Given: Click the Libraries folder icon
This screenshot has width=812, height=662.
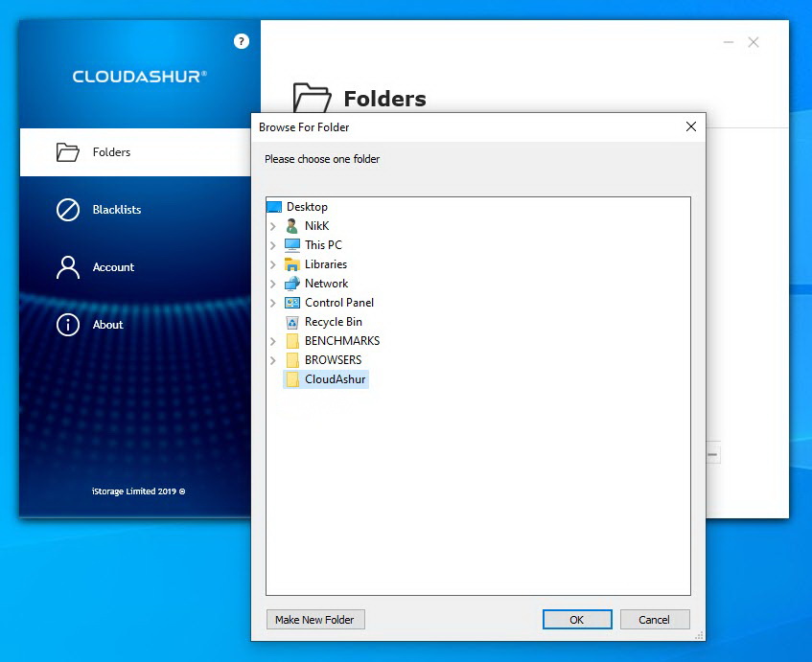Looking at the screenshot, I should (x=292, y=264).
